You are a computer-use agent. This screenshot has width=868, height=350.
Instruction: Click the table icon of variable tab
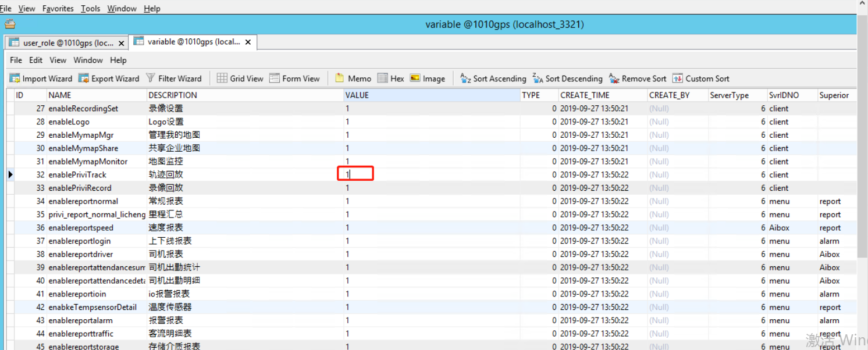coord(138,41)
